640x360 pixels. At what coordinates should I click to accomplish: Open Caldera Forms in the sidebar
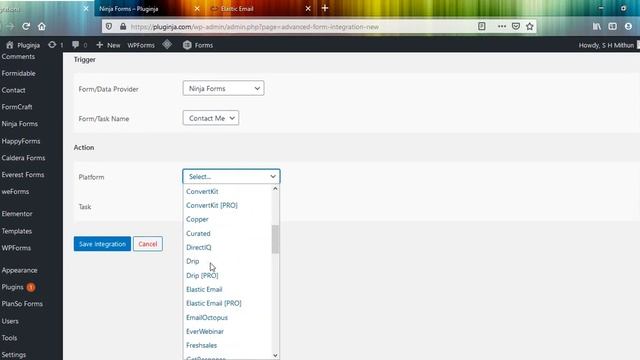23,158
